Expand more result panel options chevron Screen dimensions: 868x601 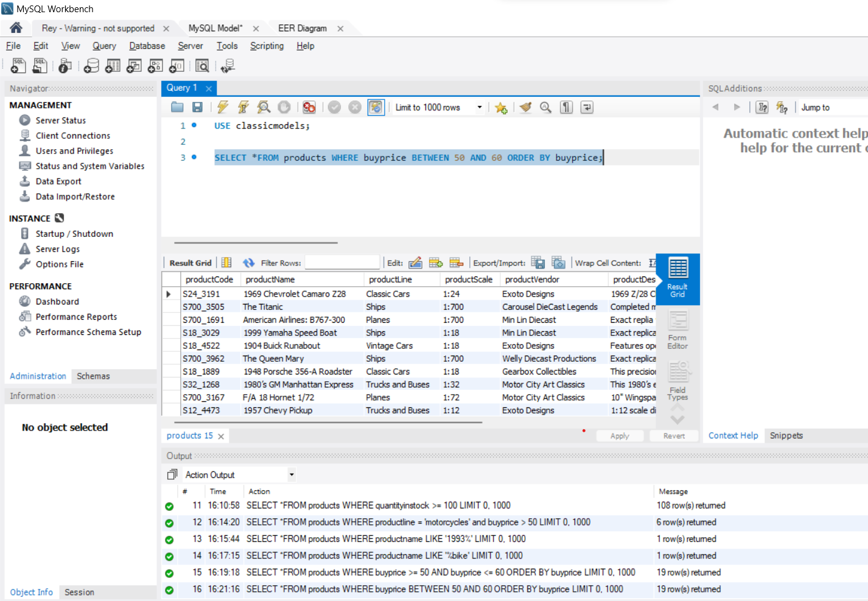(677, 420)
